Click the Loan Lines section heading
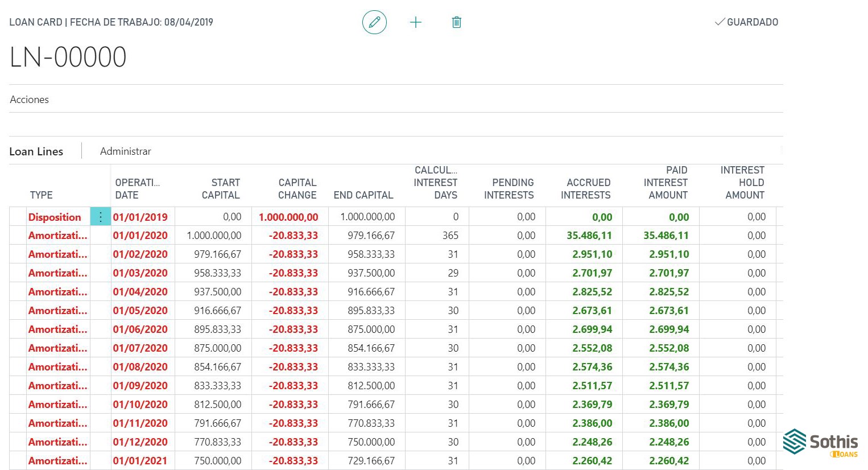The width and height of the screenshot is (868, 470). 36,151
